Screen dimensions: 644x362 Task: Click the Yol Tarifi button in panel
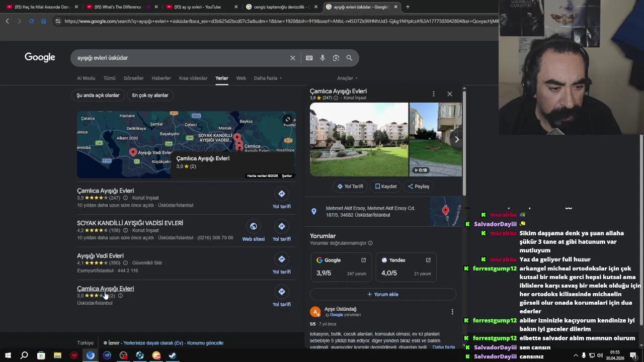coord(350,186)
